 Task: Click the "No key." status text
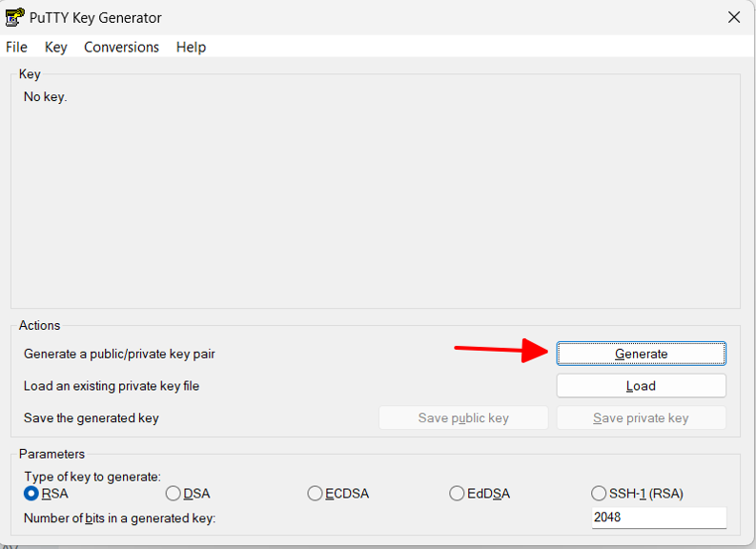(x=45, y=96)
